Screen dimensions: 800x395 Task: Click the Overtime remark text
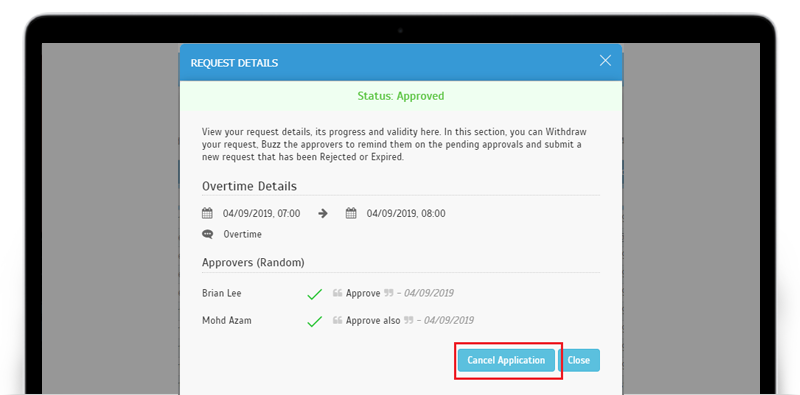coord(242,234)
